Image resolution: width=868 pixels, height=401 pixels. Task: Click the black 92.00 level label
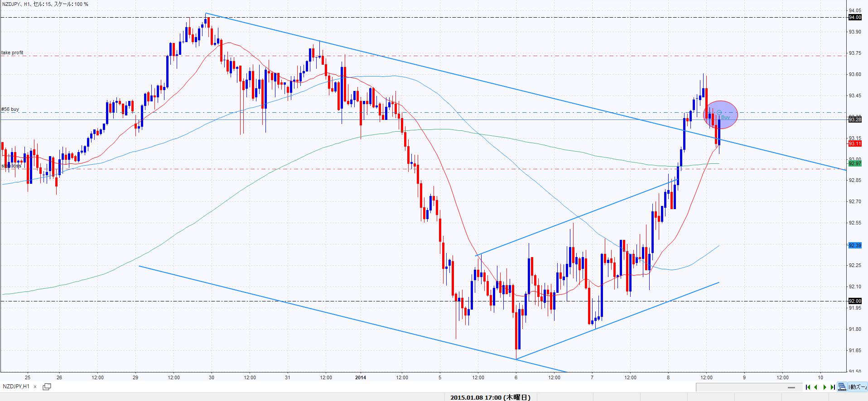(x=854, y=301)
